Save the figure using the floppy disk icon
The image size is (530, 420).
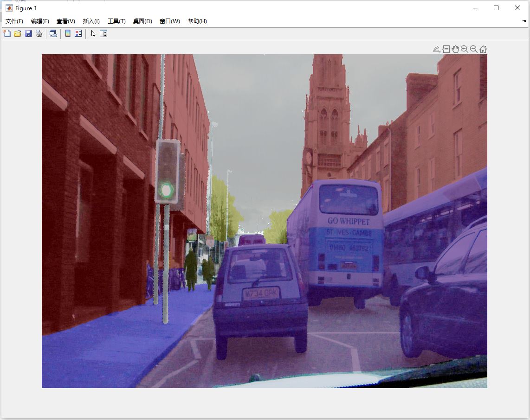[28, 33]
